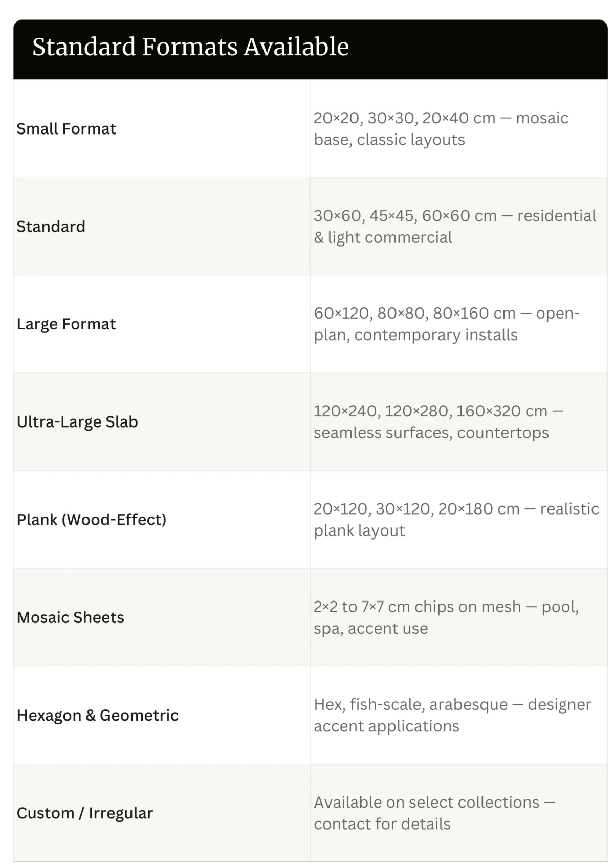This screenshot has width=614, height=868.
Task: Click the 'Available on select collections' text
Action: point(427,802)
